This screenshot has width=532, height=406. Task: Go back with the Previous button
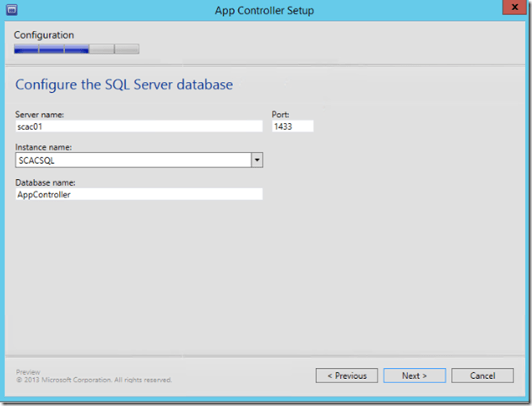tap(346, 376)
